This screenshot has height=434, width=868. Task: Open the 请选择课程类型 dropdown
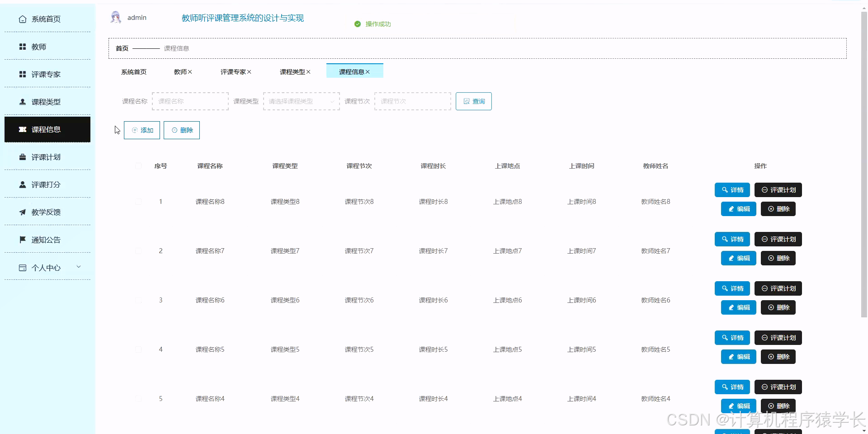[301, 101]
